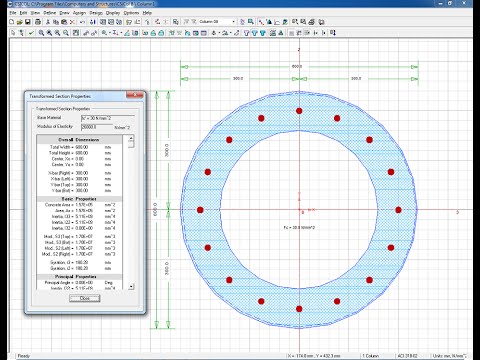Image resolution: width=480 pixels, height=360 pixels.
Task: Click the darkest blue funnel icon
Action: tap(263, 33)
